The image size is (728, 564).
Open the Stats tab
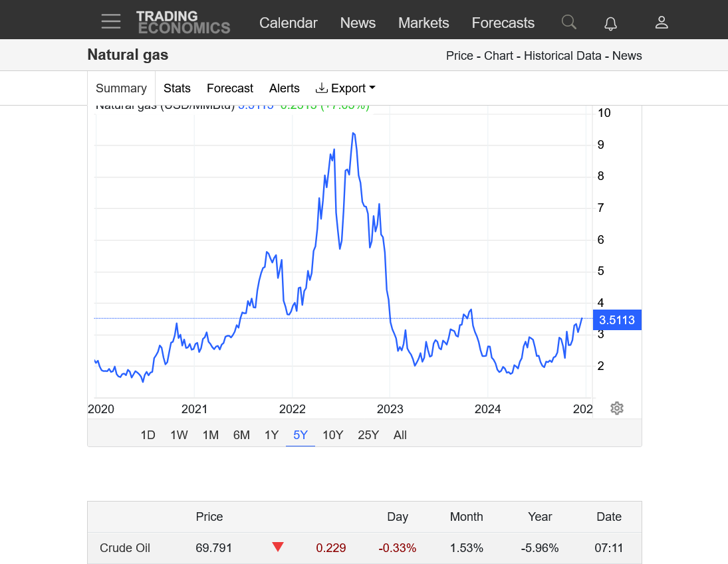click(177, 88)
